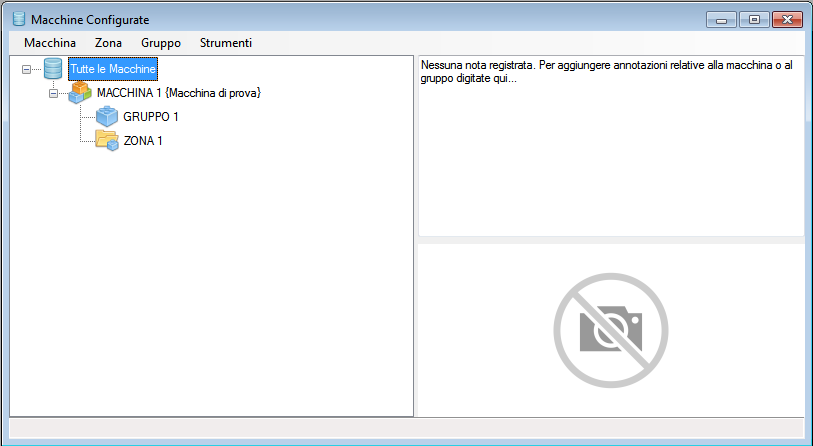Click the folder icon of ZONA 1
The image size is (813, 446).
107,141
